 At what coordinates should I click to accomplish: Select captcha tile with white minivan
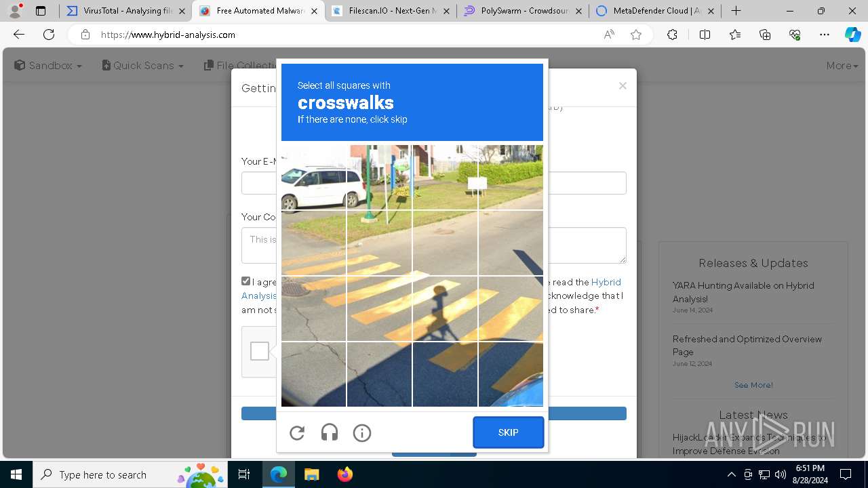(313, 177)
